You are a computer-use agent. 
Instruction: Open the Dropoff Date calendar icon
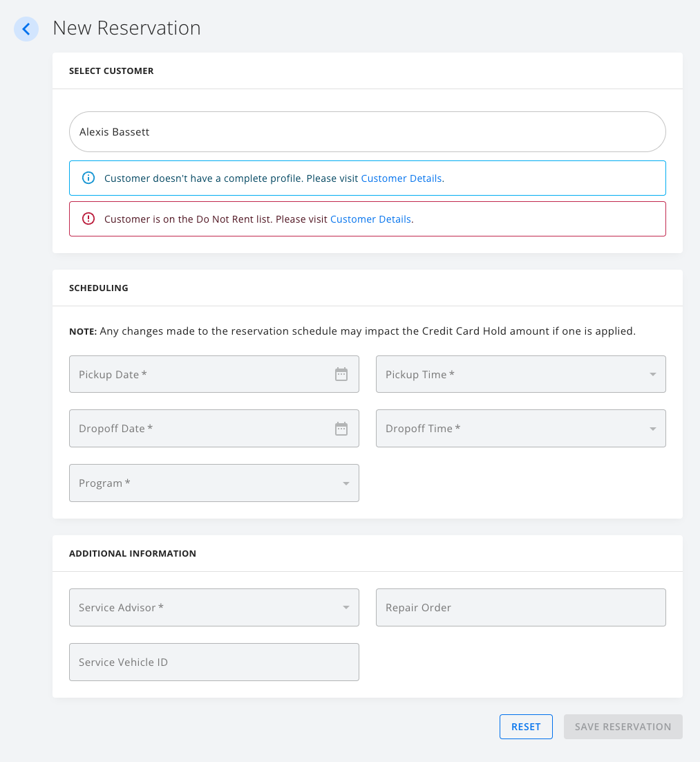click(x=341, y=428)
